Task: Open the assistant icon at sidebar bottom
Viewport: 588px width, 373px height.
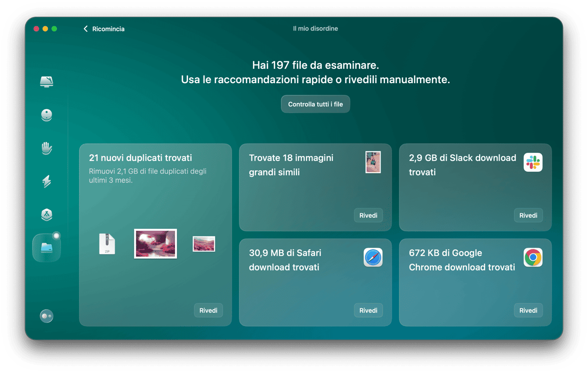Action: pyautogui.click(x=46, y=316)
